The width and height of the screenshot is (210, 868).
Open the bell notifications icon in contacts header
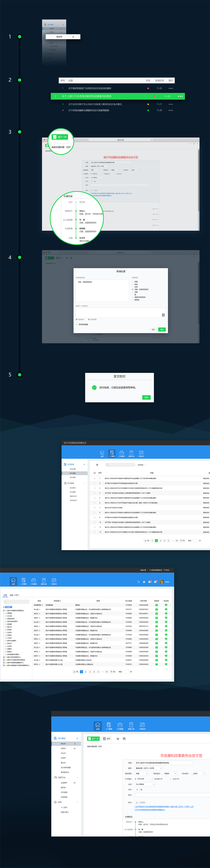tap(155, 582)
